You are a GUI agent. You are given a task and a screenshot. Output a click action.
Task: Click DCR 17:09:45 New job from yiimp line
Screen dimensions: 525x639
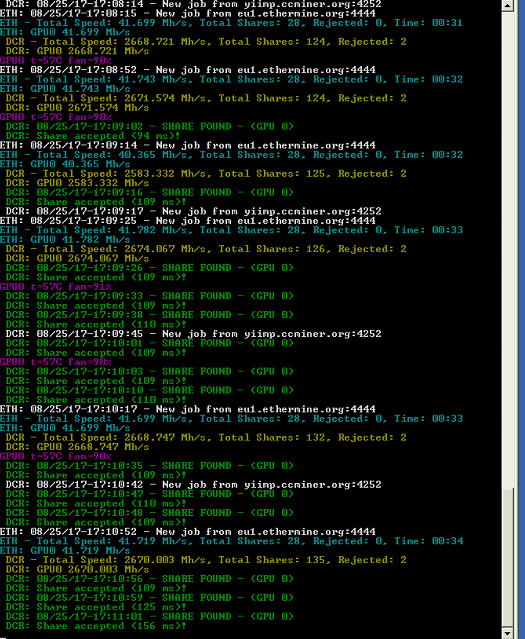click(194, 334)
